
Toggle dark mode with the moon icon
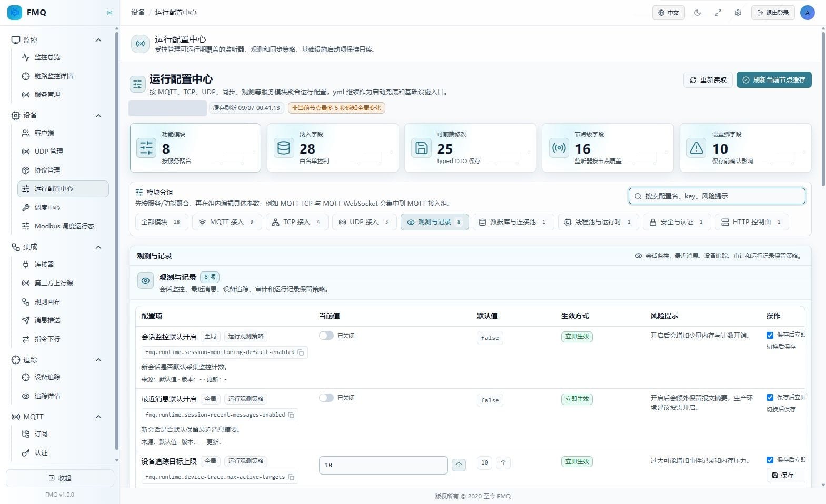[698, 13]
